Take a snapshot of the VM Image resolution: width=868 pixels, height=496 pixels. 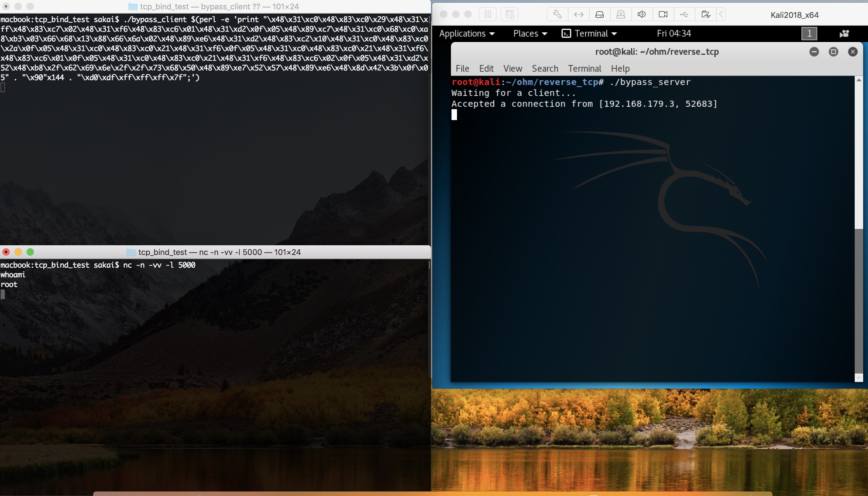tap(509, 14)
